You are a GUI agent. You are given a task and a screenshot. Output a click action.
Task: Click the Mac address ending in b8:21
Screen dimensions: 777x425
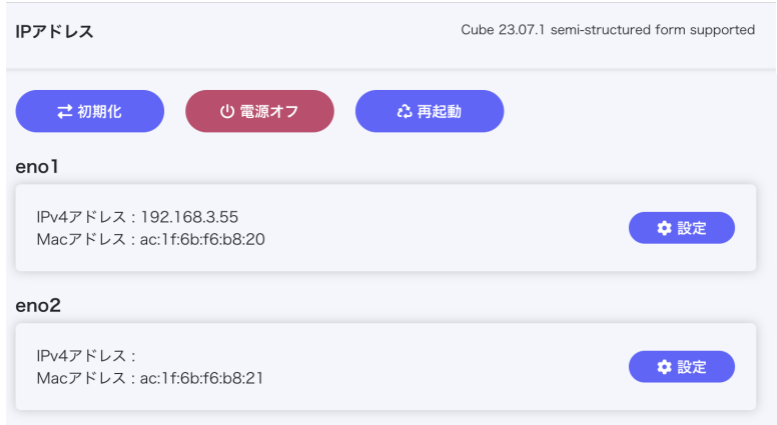203,378
